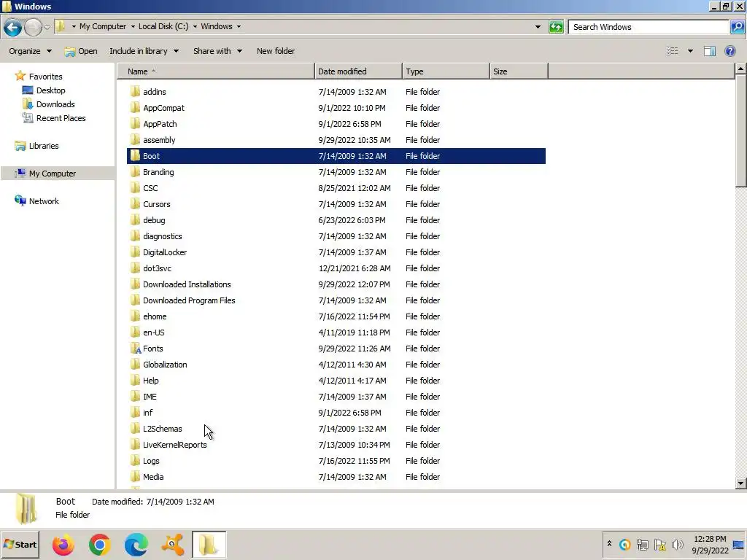747x560 pixels.
Task: Expand the recent pages dropdown arrow
Action: click(x=47, y=27)
